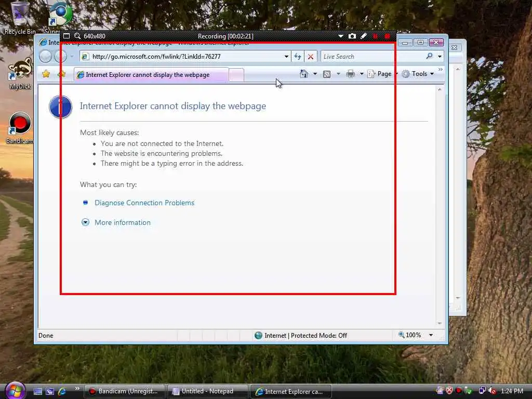
Task: Expand the More information section
Action: pyautogui.click(x=86, y=222)
